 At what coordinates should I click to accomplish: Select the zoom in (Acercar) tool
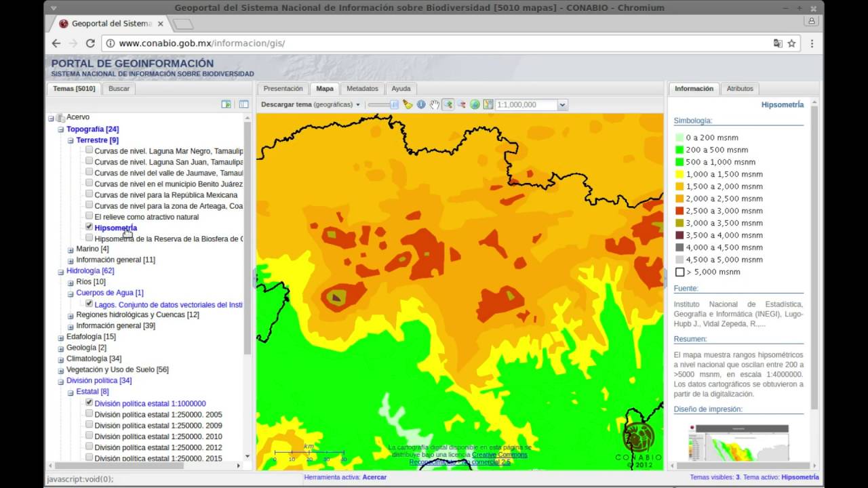(448, 104)
